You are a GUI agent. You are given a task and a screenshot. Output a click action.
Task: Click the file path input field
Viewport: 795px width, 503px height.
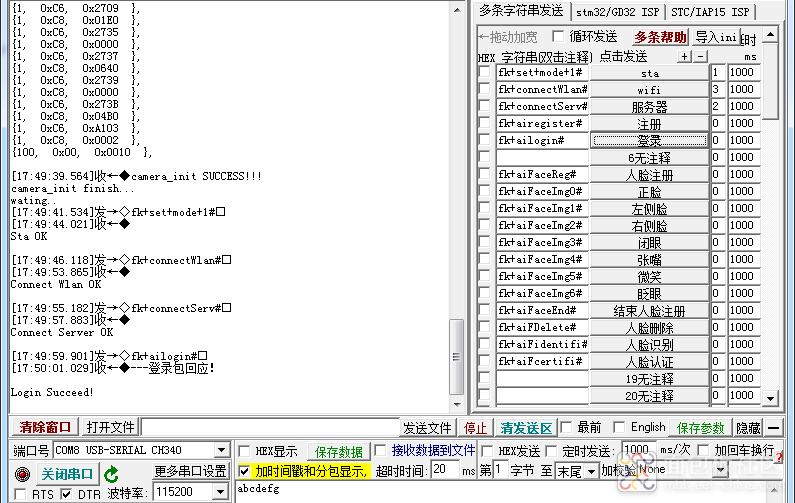click(x=270, y=427)
